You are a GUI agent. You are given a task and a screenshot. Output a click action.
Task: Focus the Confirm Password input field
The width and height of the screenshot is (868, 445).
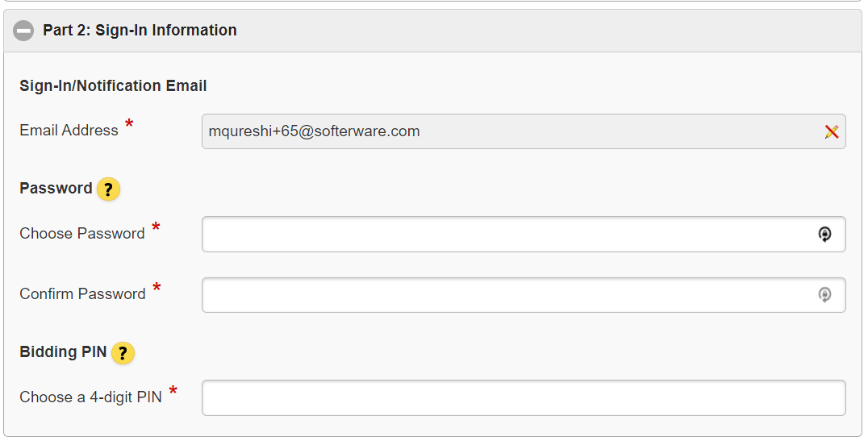tap(524, 295)
